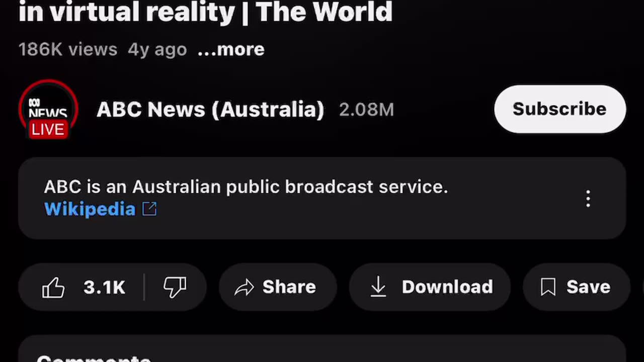Tap the Save bookmark icon
The height and width of the screenshot is (362, 644).
coord(548,287)
